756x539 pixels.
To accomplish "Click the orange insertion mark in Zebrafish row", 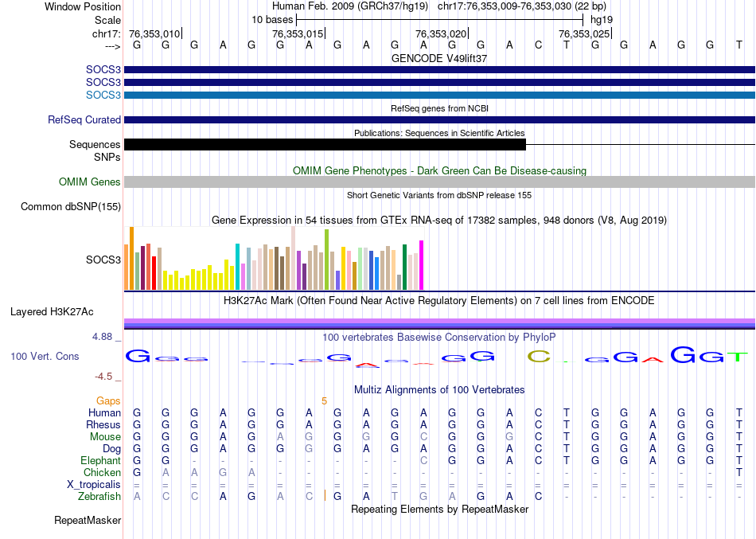I will tap(325, 495).
